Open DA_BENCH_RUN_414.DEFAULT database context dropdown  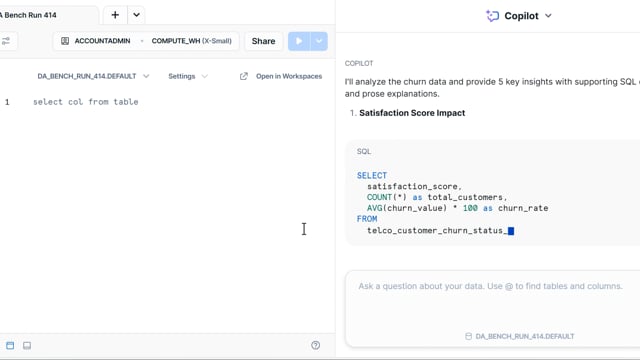tap(93, 76)
